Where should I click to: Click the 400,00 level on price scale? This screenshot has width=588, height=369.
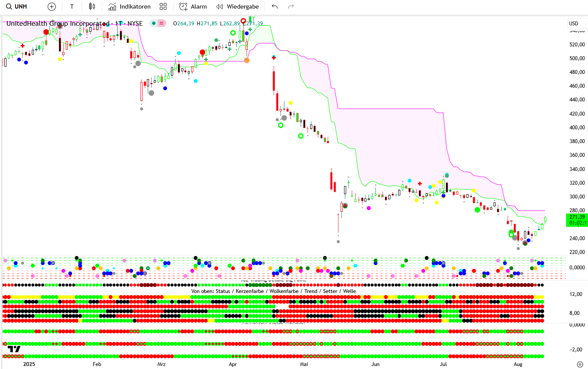pyautogui.click(x=577, y=127)
